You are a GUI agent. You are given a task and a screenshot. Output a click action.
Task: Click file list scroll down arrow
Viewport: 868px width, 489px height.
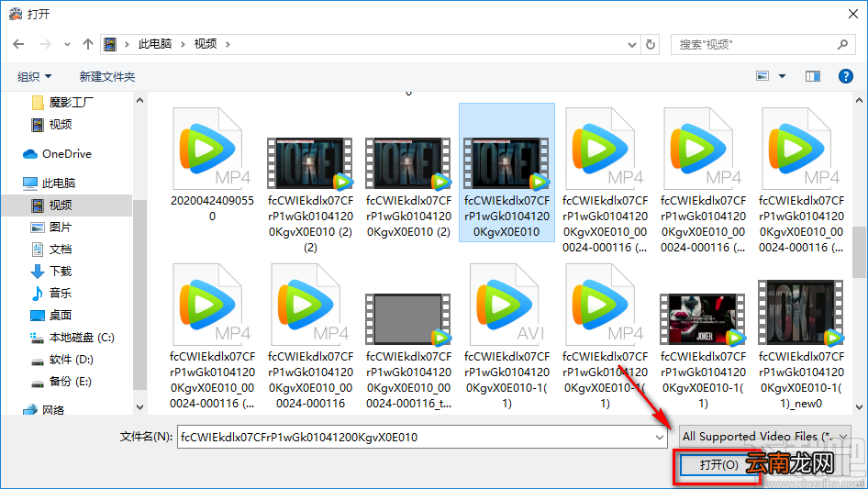click(859, 407)
